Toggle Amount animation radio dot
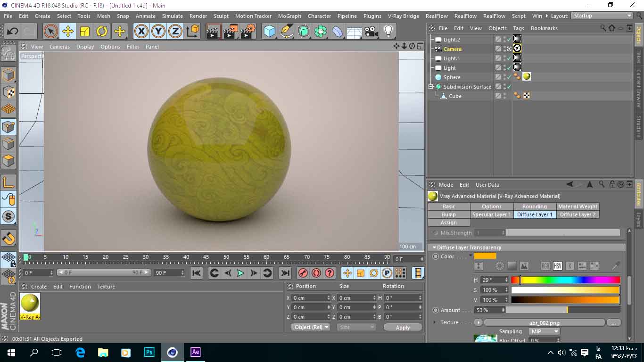The image size is (644, 362). (x=436, y=310)
